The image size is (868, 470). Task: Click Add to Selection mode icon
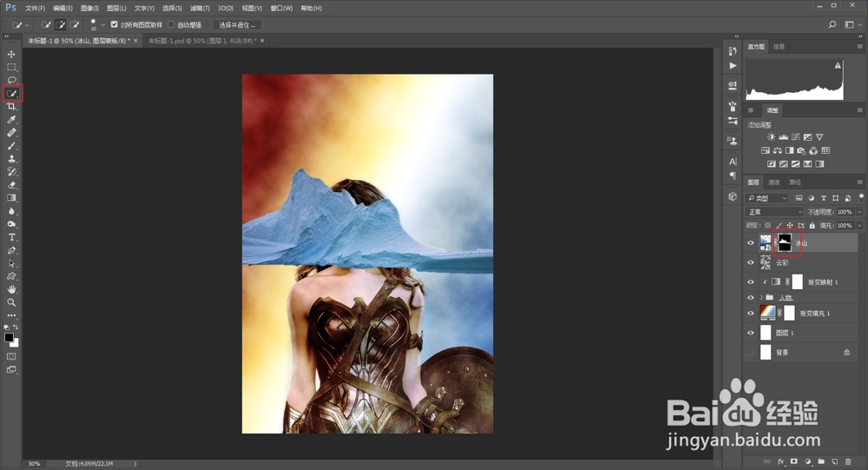click(60, 25)
